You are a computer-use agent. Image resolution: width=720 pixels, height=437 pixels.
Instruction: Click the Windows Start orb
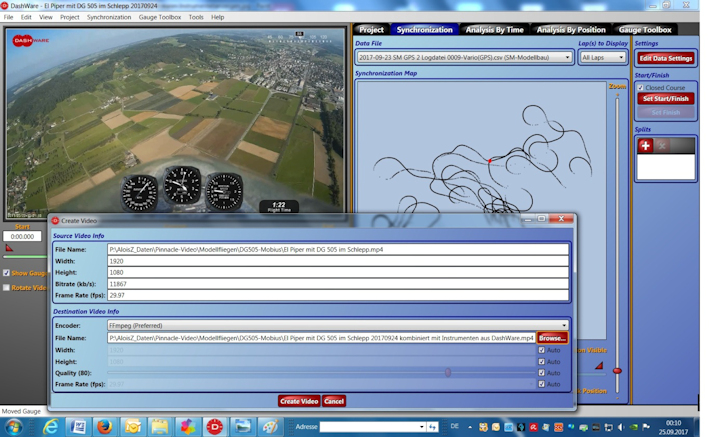click(x=13, y=427)
